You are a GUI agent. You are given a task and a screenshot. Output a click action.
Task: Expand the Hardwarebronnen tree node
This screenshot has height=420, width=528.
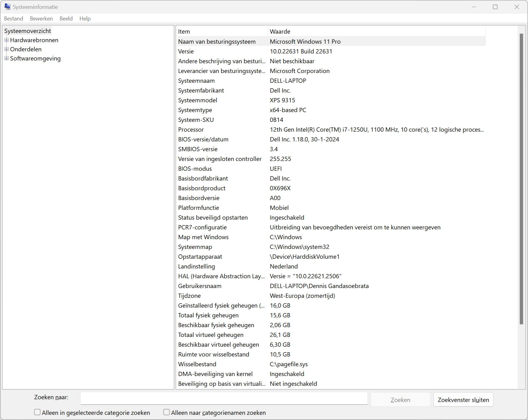(x=6, y=40)
